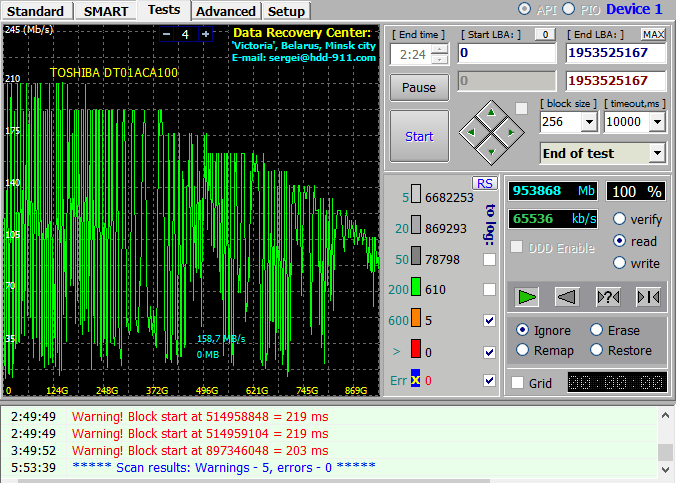676x483 pixels.
Task: Switch to the SMART tab
Action: tap(106, 11)
